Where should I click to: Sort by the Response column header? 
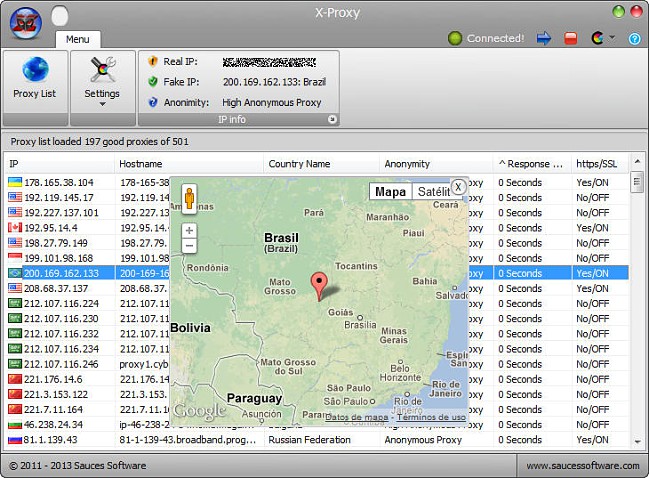coord(532,164)
